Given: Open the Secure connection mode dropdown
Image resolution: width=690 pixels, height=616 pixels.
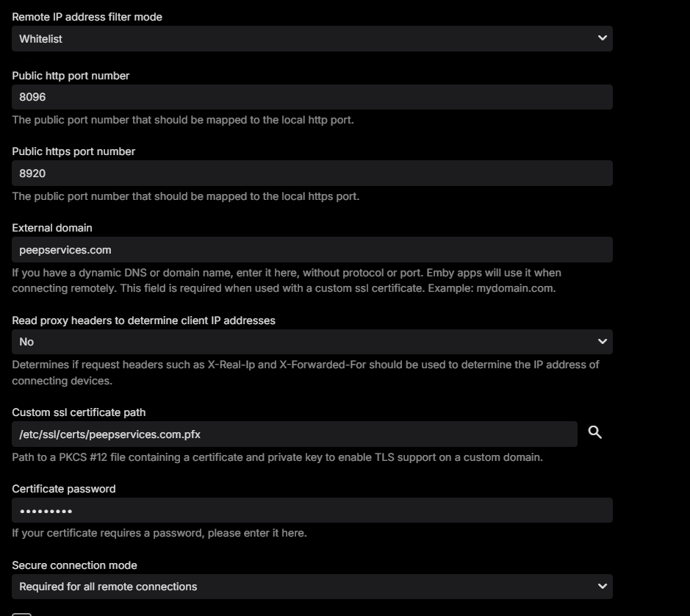Looking at the screenshot, I should [x=312, y=587].
